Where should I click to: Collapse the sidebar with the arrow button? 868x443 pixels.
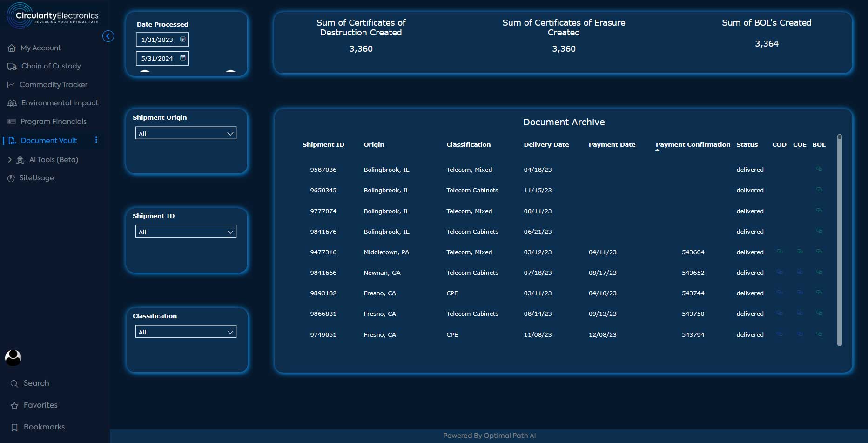pyautogui.click(x=108, y=36)
